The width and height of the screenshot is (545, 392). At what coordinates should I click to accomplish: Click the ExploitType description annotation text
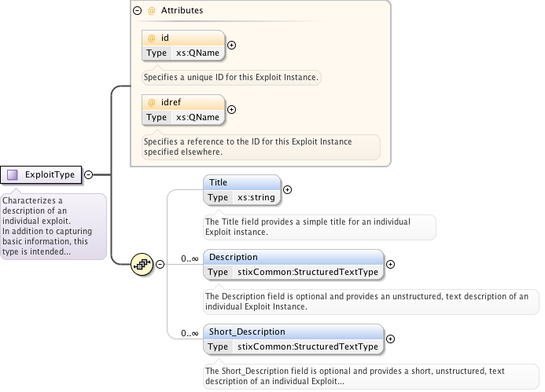[x=52, y=225]
